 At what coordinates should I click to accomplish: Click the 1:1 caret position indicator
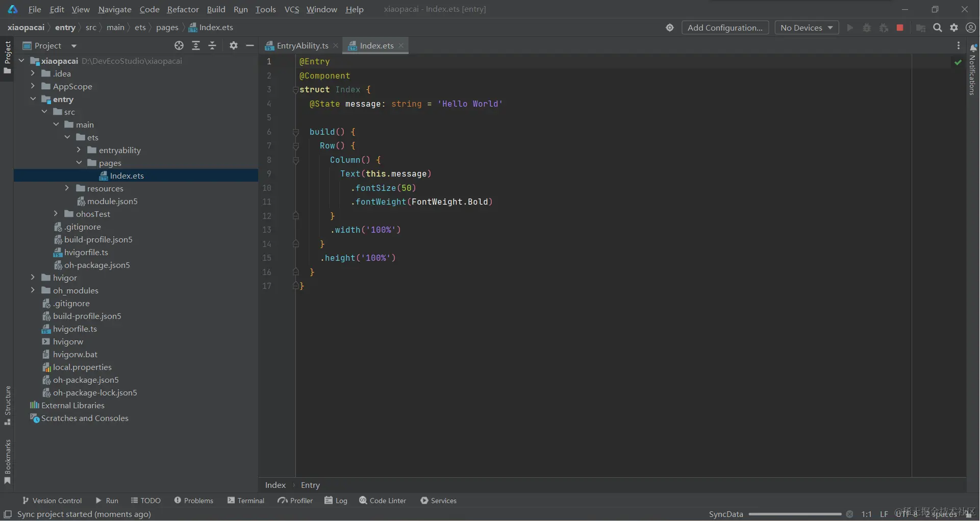pos(866,514)
